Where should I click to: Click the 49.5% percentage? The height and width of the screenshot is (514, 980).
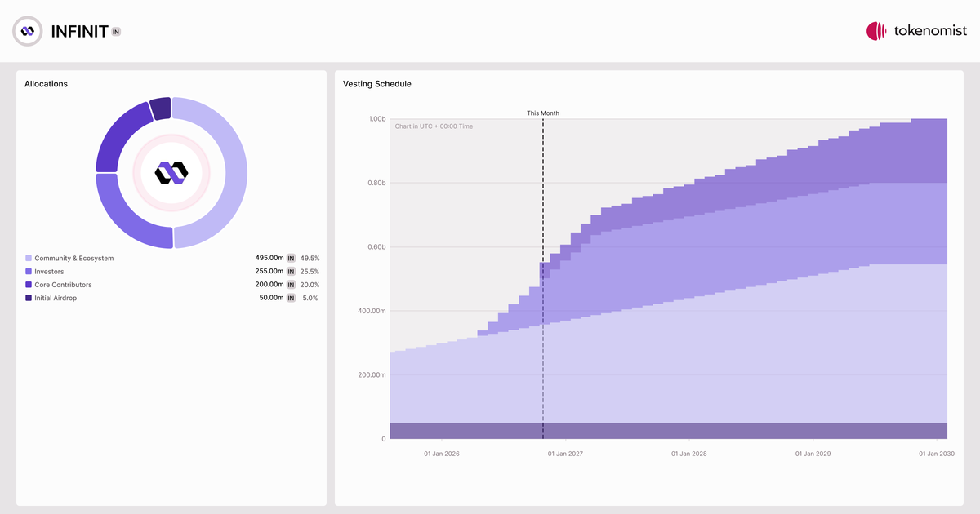pyautogui.click(x=310, y=258)
